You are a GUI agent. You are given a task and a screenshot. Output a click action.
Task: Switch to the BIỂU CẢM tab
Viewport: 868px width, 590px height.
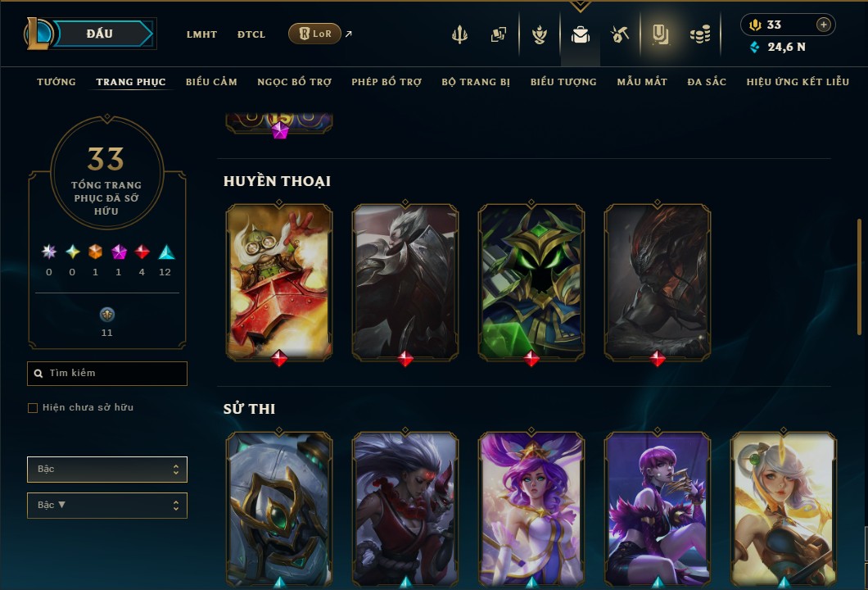pos(211,82)
